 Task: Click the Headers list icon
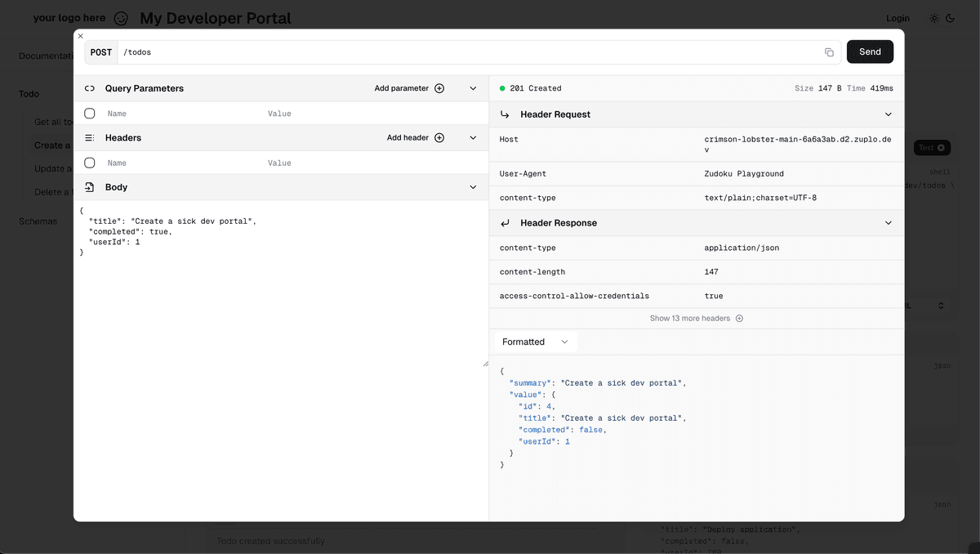[x=89, y=137]
